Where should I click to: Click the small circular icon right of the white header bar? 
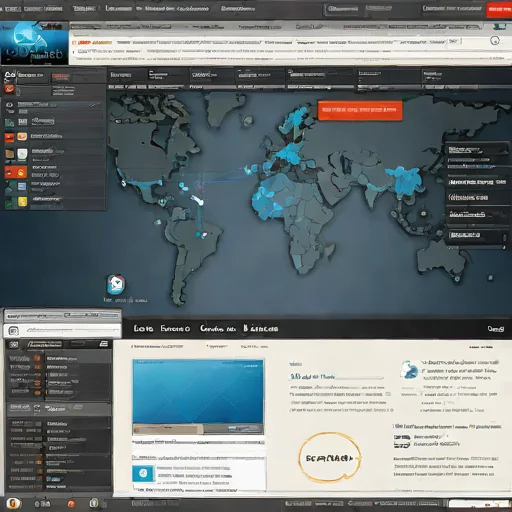coord(495,41)
